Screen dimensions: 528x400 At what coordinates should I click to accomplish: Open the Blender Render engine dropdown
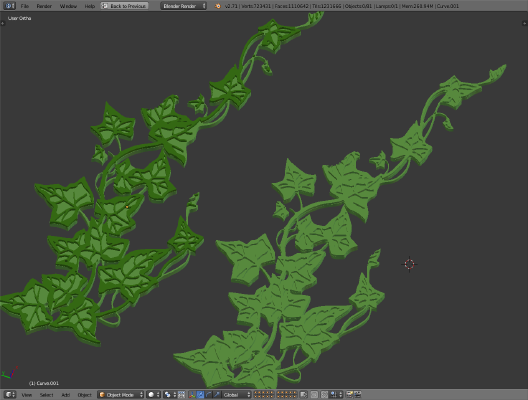pos(184,6)
